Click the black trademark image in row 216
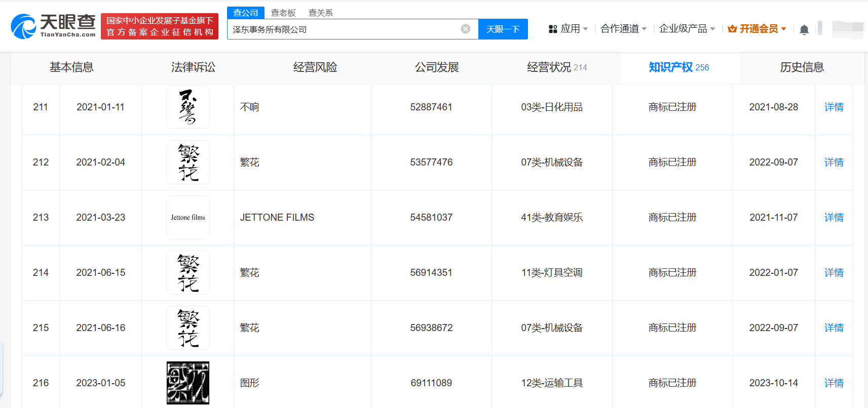Screen dimensions: 868x408 click(x=187, y=383)
